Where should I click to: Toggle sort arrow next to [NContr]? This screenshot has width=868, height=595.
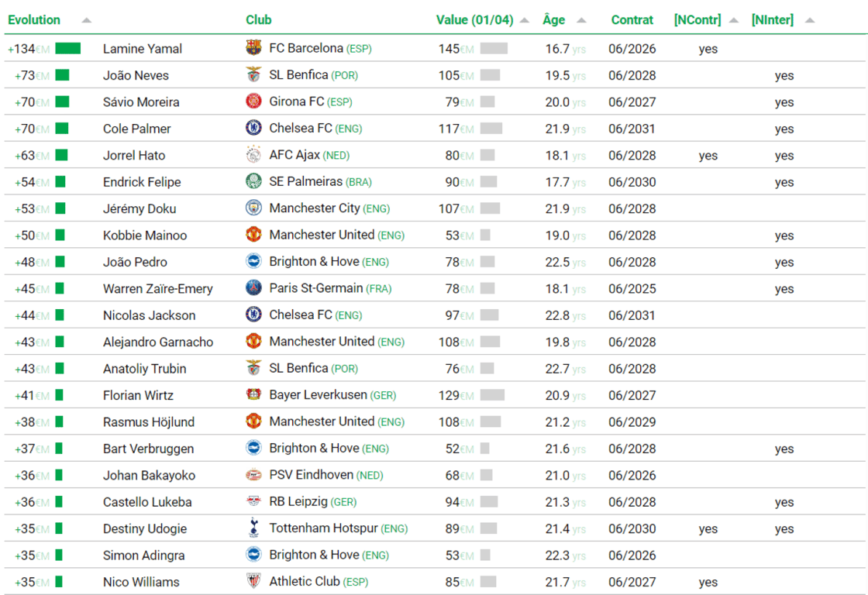point(733,20)
